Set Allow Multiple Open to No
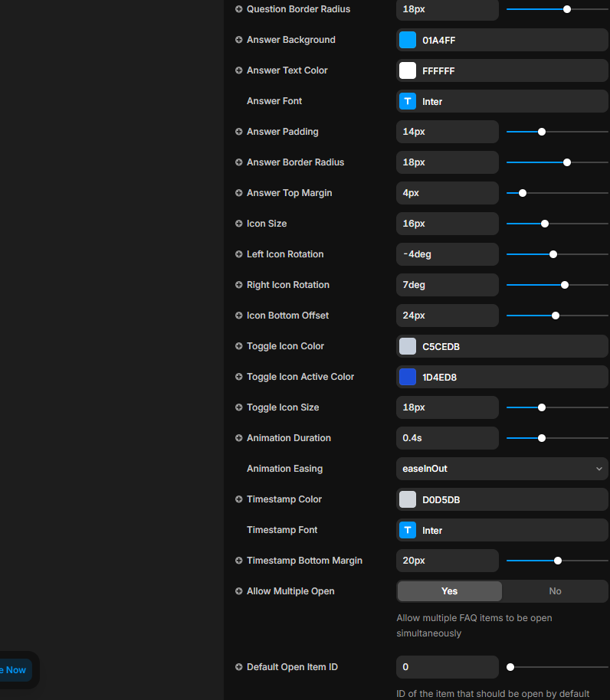Screen dimensions: 610x700 click(555, 591)
